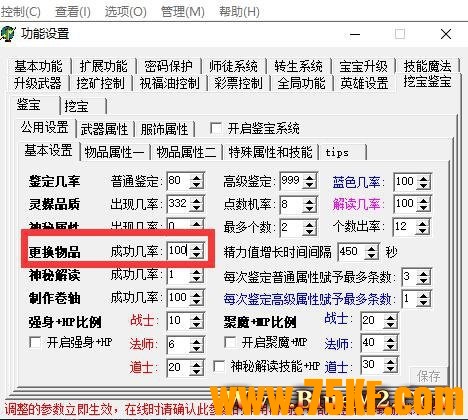Decrease 制作卷轴 成功几率 with down arrow
468x420 pixels.
pyautogui.click(x=196, y=302)
